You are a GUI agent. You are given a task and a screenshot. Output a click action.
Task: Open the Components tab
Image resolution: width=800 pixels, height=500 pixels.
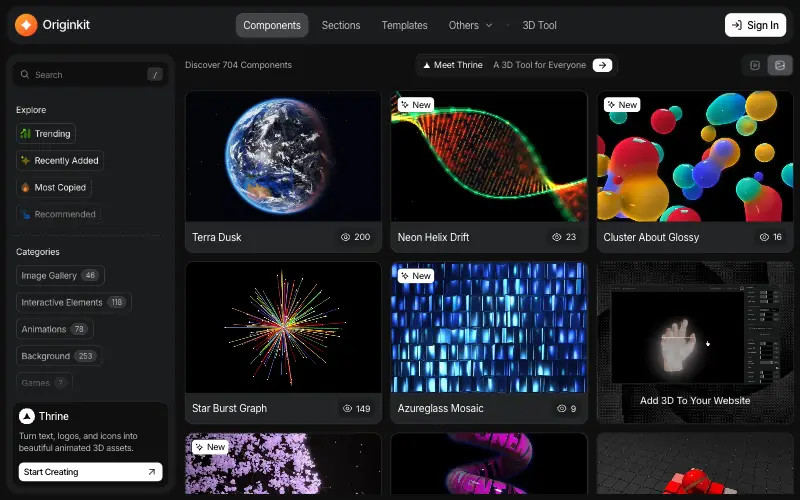272,25
